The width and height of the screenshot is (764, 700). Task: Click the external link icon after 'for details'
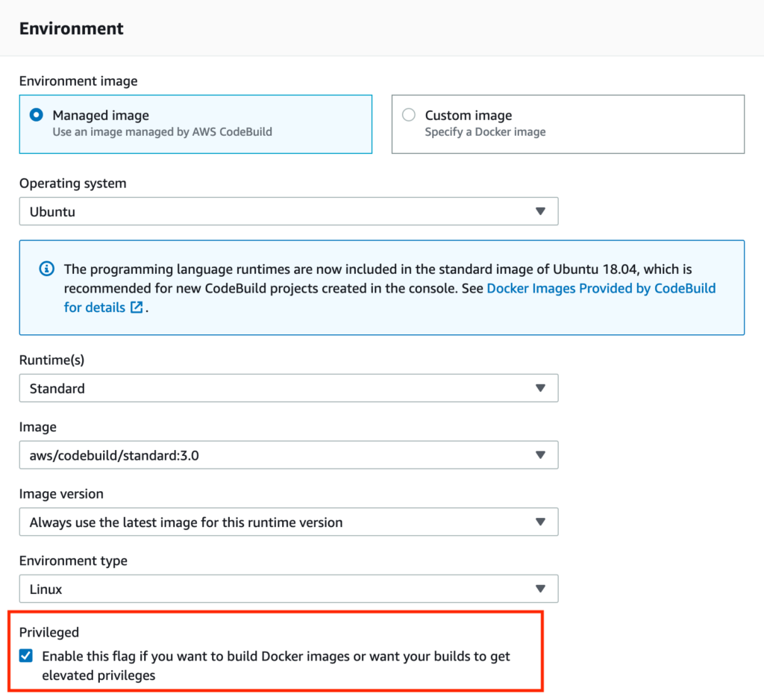click(x=137, y=307)
